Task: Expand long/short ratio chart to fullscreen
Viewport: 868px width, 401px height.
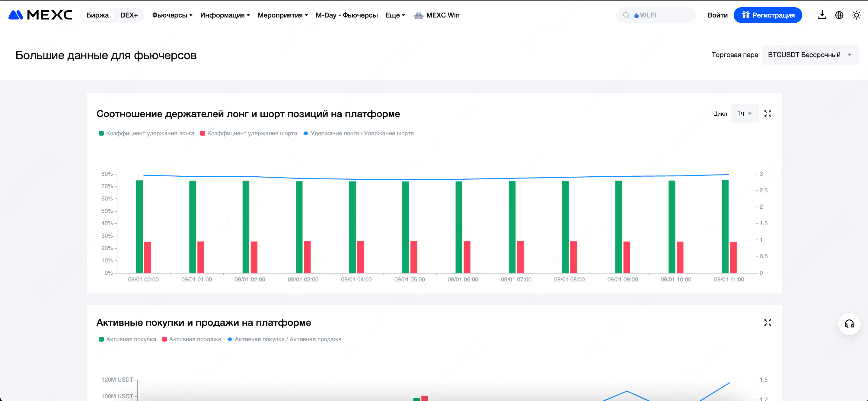Action: (767, 114)
